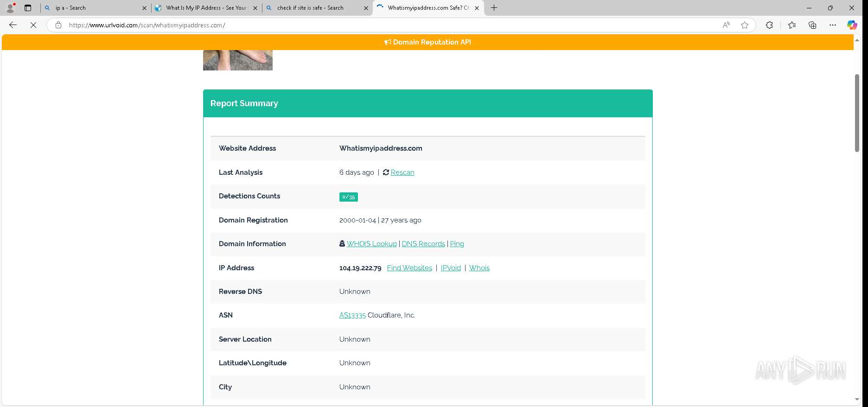Open a new tab with plus

[494, 8]
